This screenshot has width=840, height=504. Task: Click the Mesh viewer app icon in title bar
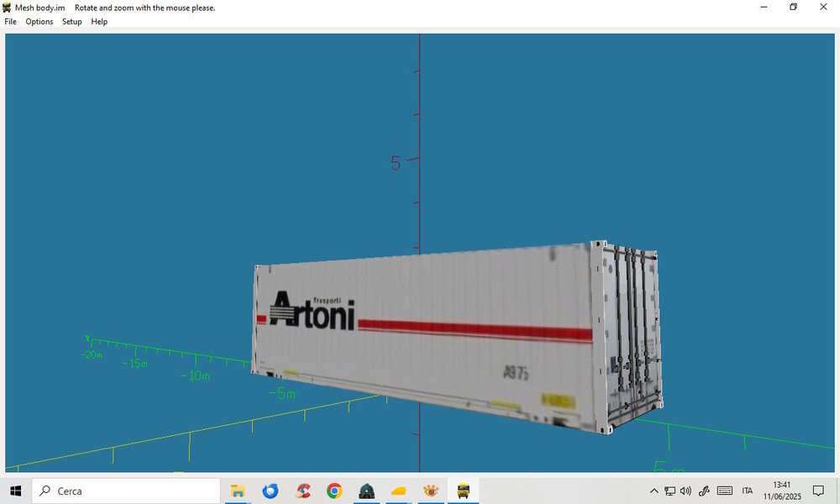(7, 8)
